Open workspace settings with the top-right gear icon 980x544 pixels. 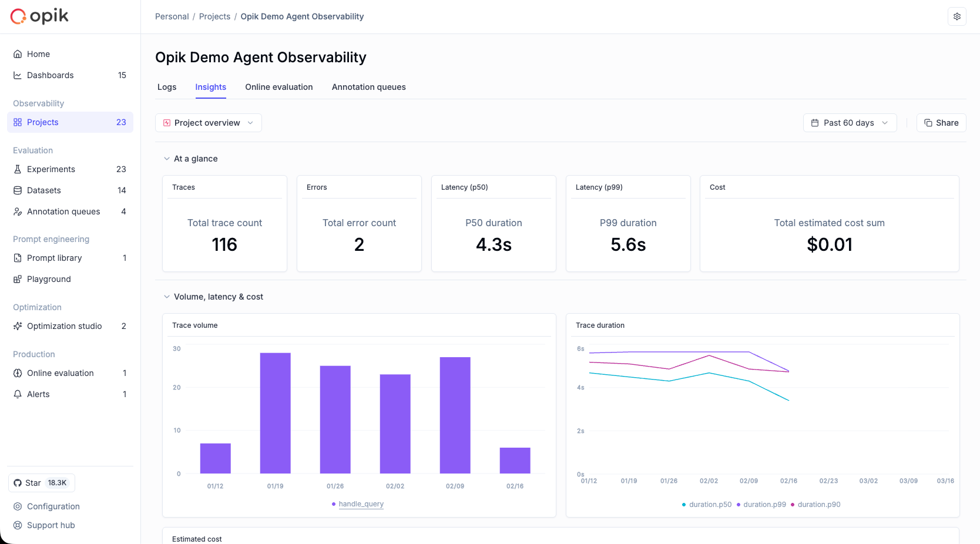(x=957, y=16)
